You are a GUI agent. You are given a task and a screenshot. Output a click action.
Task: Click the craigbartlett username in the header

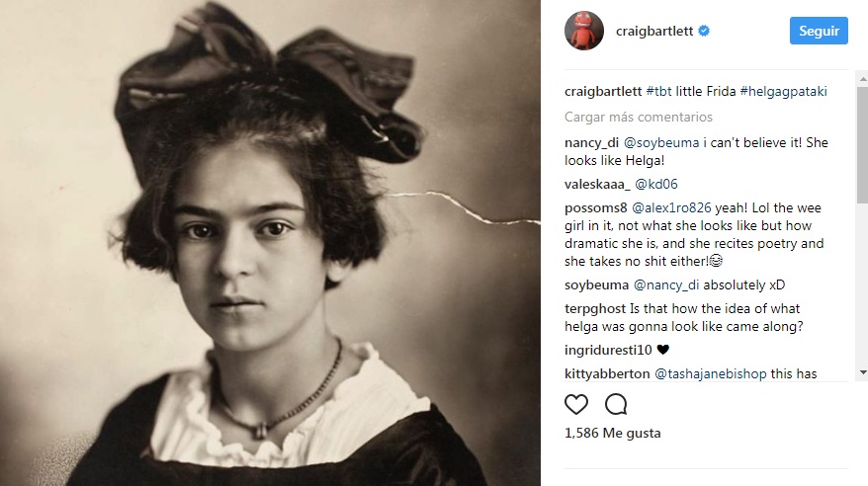(654, 31)
